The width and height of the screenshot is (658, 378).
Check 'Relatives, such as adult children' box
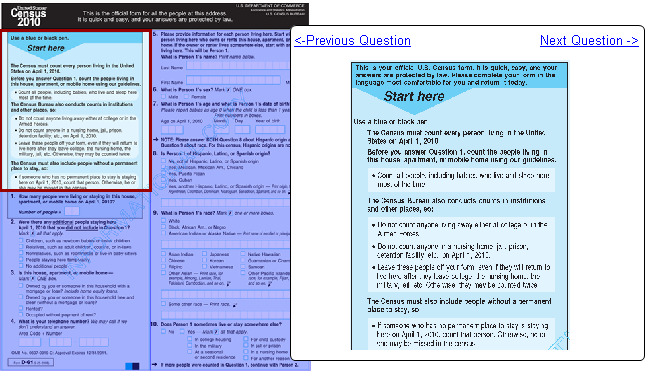(21, 247)
